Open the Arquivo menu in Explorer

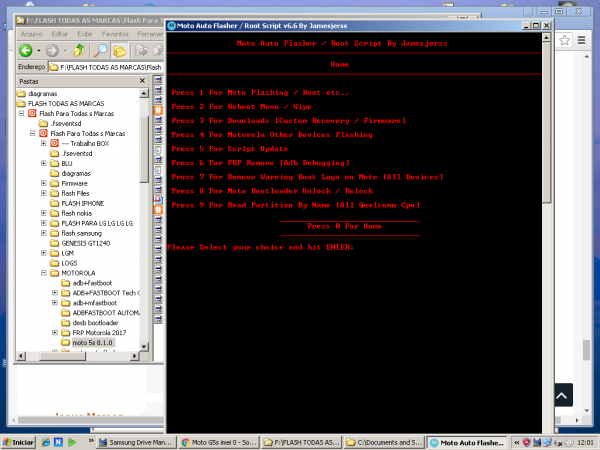tap(31, 34)
